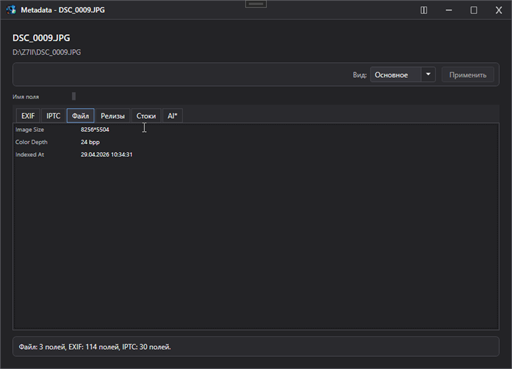Select the Основное view combo box
512x369 pixels.
(x=403, y=75)
